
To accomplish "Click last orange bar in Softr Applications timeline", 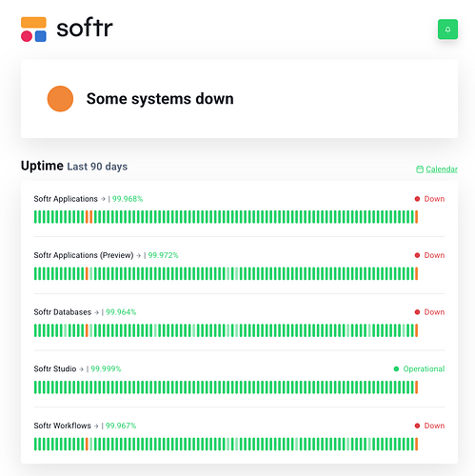I will pos(416,217).
